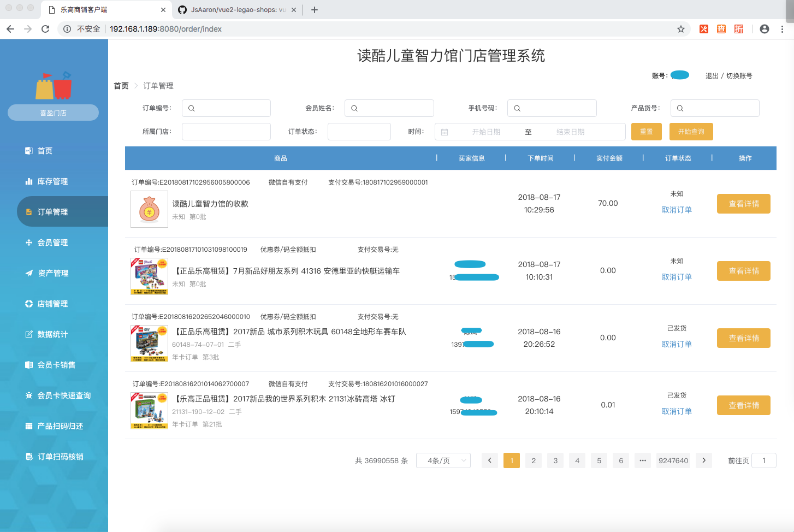794x532 pixels.
Task: Close the 乐高商铺客户端 tab
Action: click(163, 10)
